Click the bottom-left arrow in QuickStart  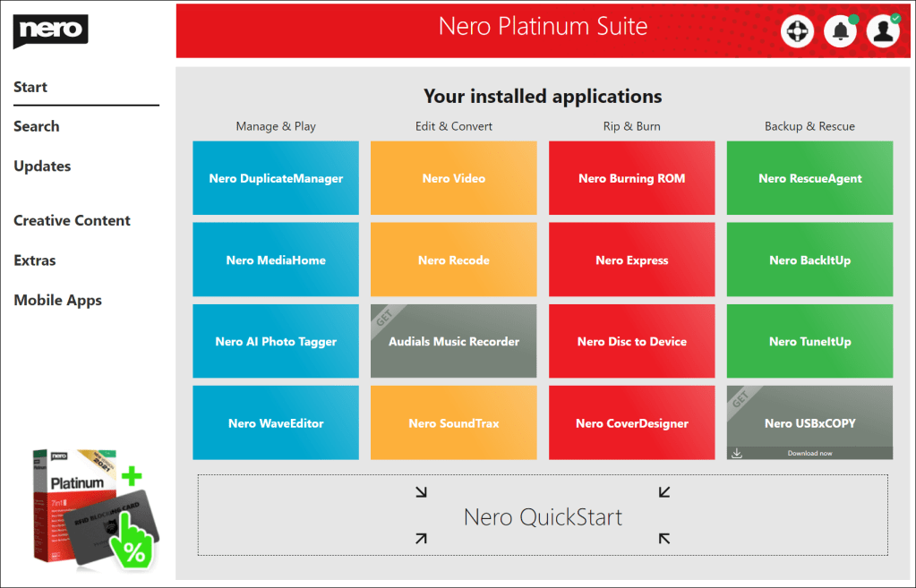(x=422, y=538)
